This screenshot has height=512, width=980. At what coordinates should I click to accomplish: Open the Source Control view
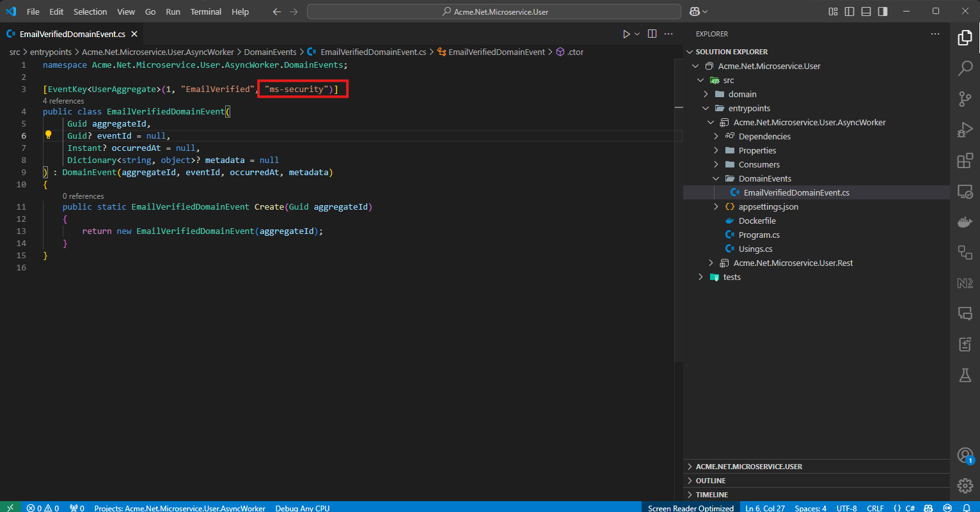coord(965,98)
